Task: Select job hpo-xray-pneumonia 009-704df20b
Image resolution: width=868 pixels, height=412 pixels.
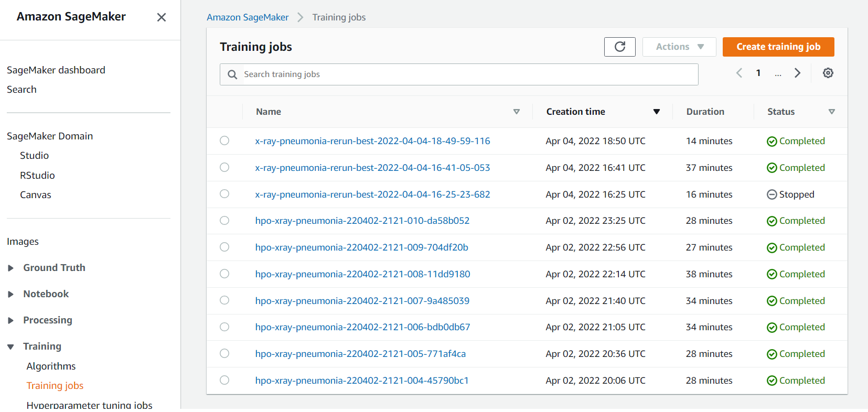Action: click(x=224, y=247)
